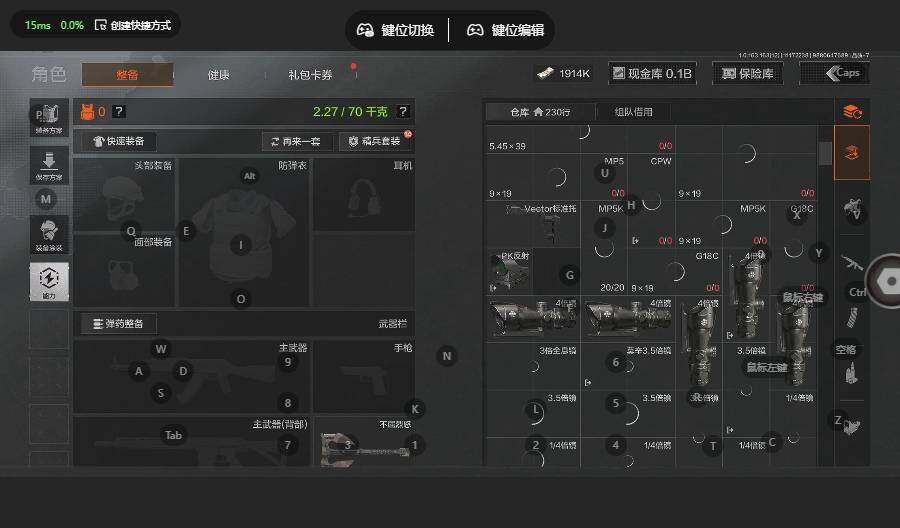Click the stash inventory scrollbar handle

pos(825,153)
